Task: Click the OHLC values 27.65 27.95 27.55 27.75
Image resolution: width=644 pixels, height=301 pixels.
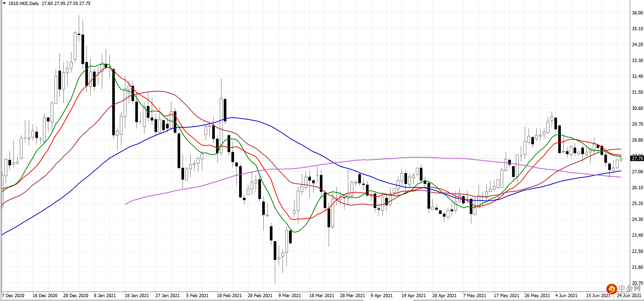Action: (66, 4)
